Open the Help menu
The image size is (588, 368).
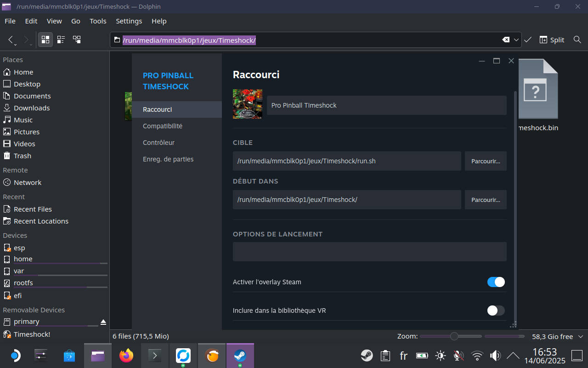point(159,21)
